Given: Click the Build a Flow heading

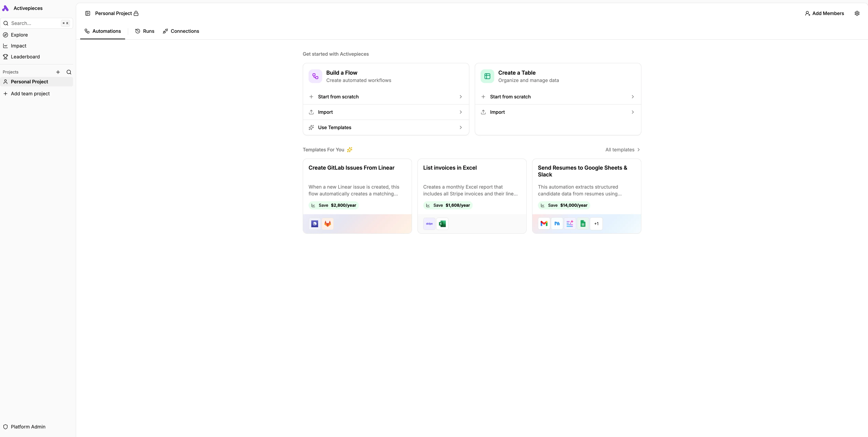Looking at the screenshot, I should point(342,73).
